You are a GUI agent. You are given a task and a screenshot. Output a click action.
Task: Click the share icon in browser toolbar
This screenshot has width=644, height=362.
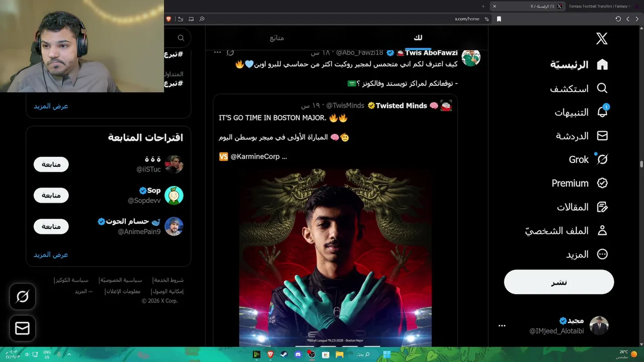[180, 19]
